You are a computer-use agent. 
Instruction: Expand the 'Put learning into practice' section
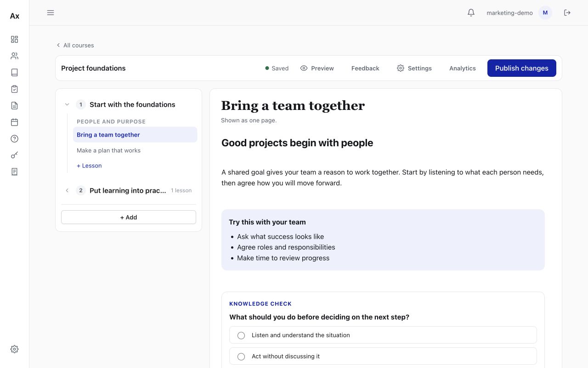pos(67,190)
